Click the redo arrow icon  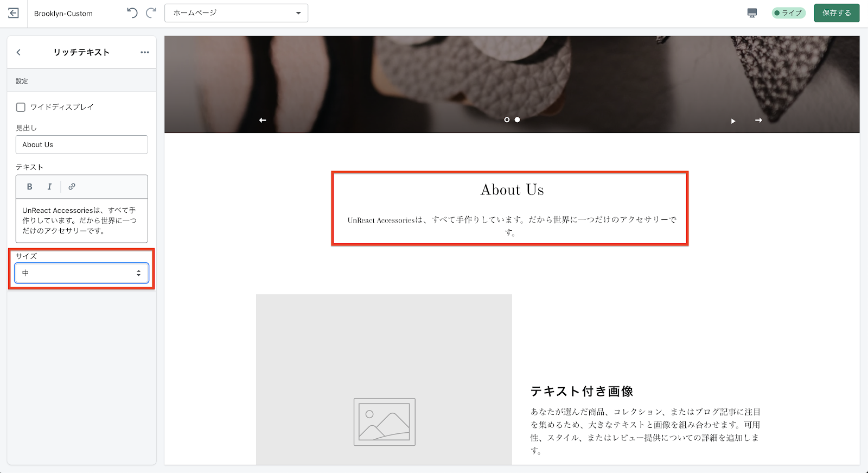click(x=151, y=13)
